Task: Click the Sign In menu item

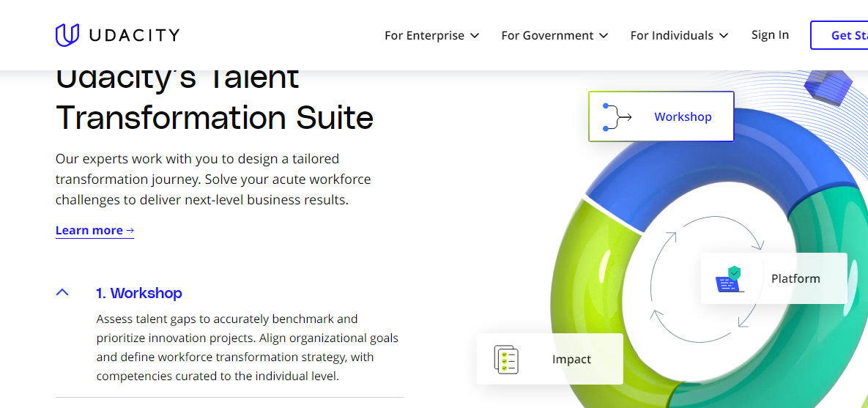Action: (x=770, y=35)
